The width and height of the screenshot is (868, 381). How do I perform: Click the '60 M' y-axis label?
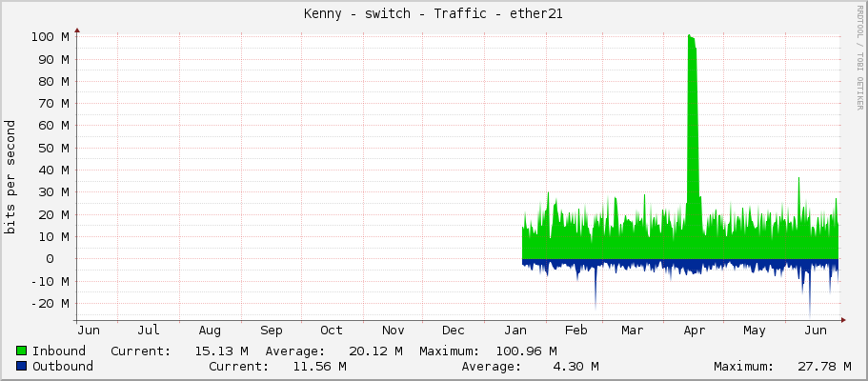click(53, 126)
